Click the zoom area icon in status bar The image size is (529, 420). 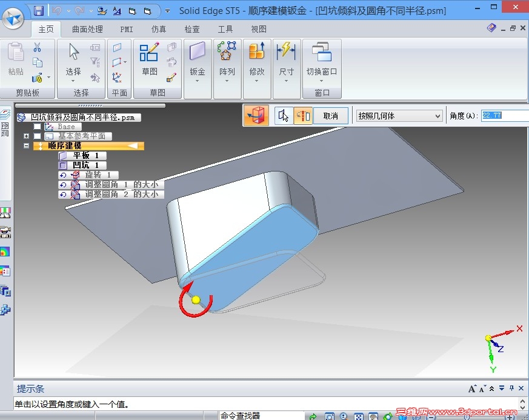coord(330,416)
